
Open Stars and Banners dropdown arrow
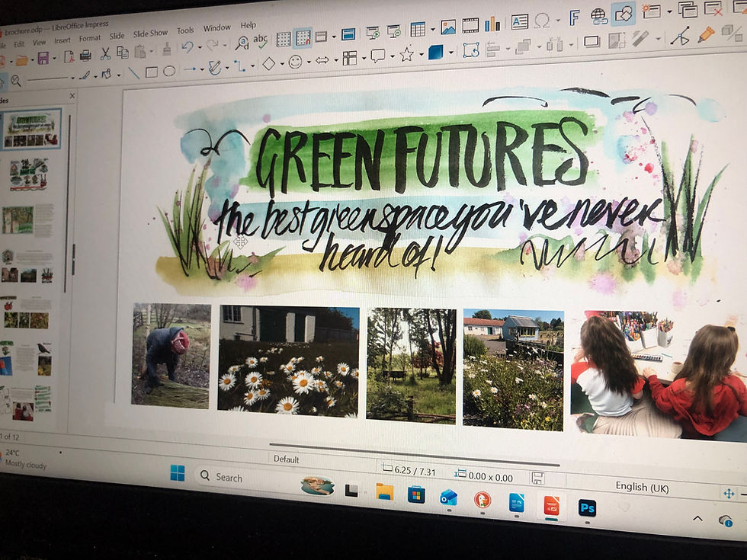click(421, 54)
